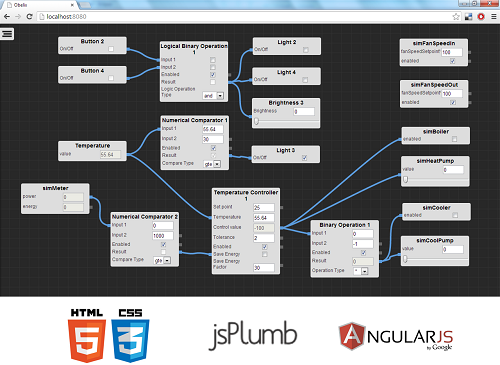The image size is (500, 365).
Task: Click the simFanSpeedIn block header
Action: (434, 43)
